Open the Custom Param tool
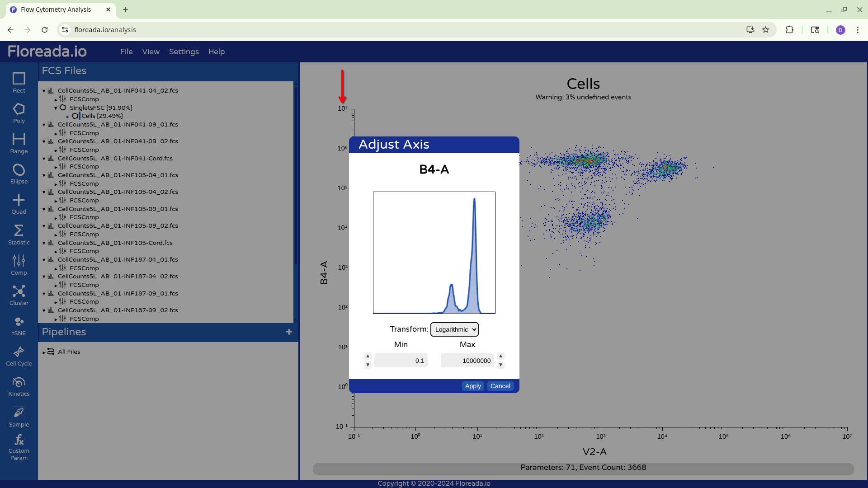Screen dimensions: 868x488 (x=19, y=447)
